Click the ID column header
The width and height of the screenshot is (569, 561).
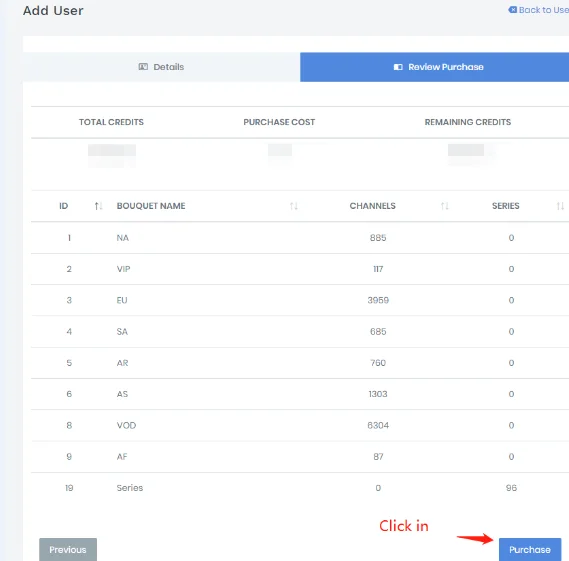point(64,206)
